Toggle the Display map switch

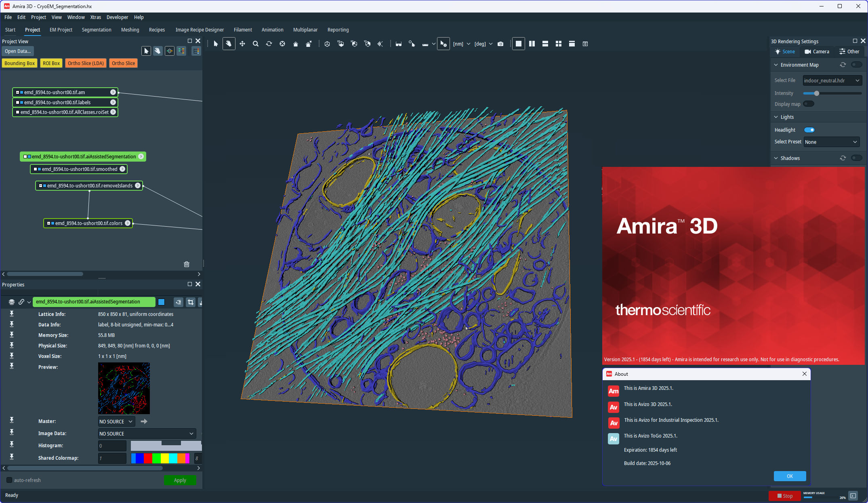[x=809, y=104]
